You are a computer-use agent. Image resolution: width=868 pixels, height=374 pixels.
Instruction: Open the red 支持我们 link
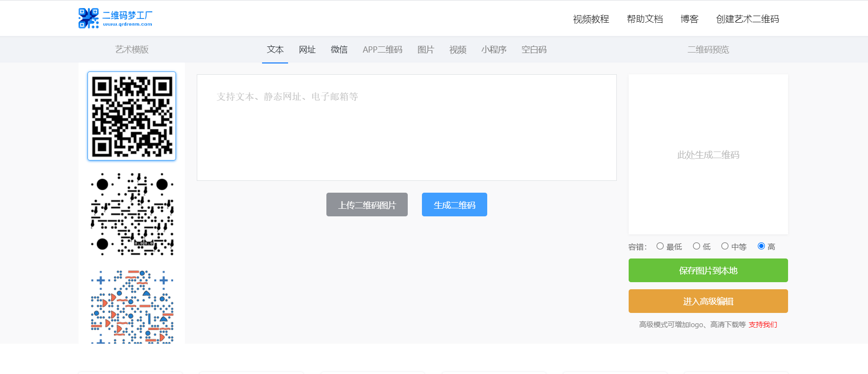(763, 325)
